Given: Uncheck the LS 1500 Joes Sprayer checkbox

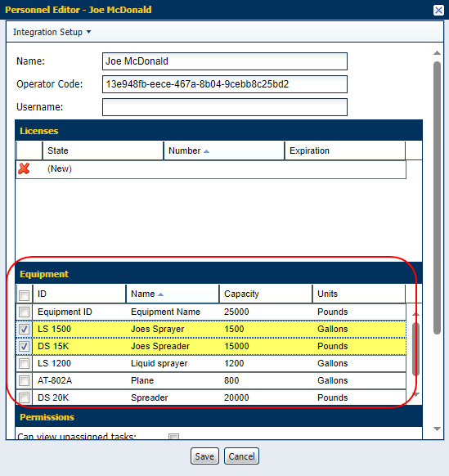Looking at the screenshot, I should click(24, 330).
